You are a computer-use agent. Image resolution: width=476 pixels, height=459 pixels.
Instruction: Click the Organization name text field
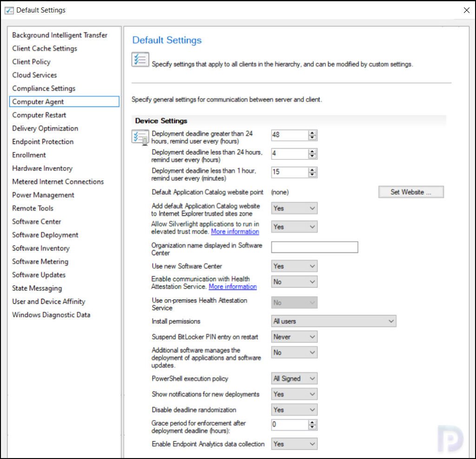pyautogui.click(x=315, y=247)
